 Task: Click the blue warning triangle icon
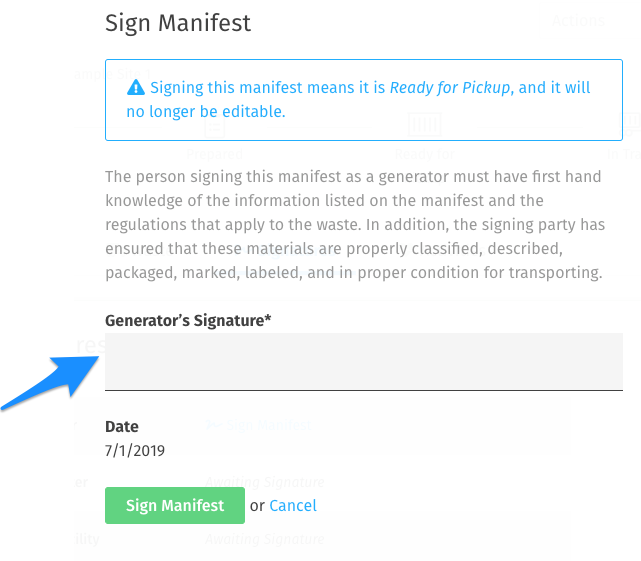pyautogui.click(x=136, y=88)
